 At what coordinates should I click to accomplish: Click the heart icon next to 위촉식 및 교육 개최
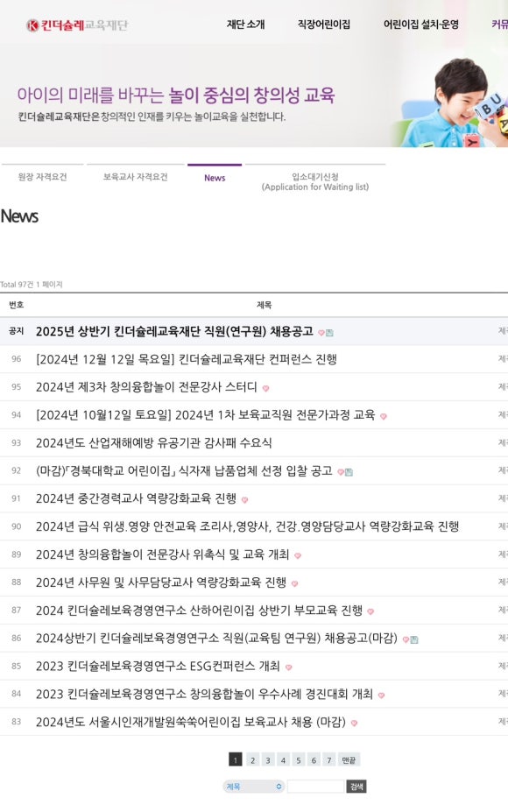(x=298, y=556)
